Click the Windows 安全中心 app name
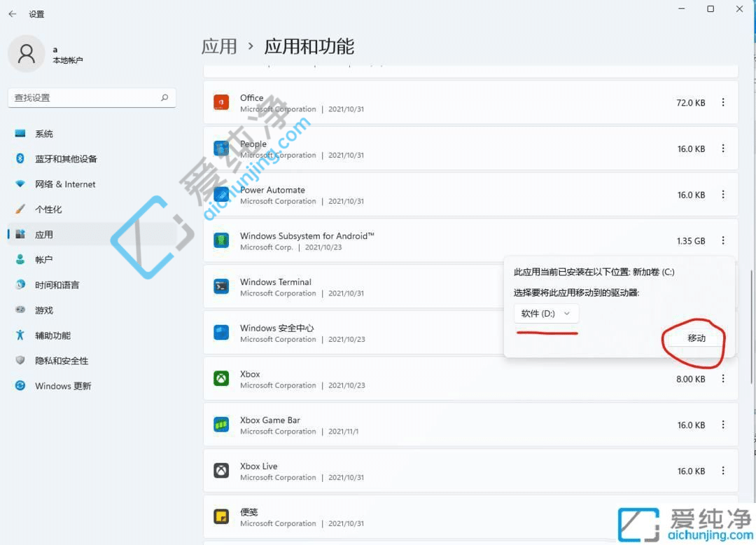756x545 pixels. tap(276, 328)
